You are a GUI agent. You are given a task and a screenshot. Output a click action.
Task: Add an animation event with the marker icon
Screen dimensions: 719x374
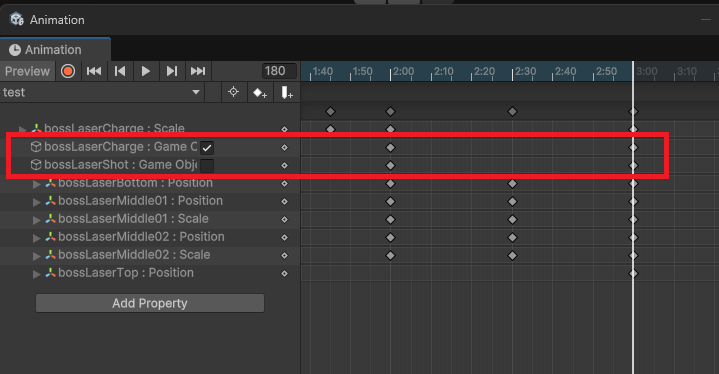point(287,93)
